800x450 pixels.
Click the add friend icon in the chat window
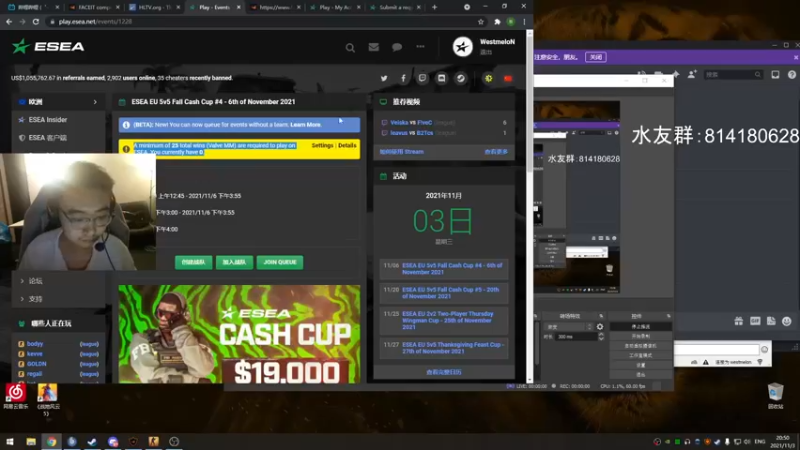click(692, 74)
